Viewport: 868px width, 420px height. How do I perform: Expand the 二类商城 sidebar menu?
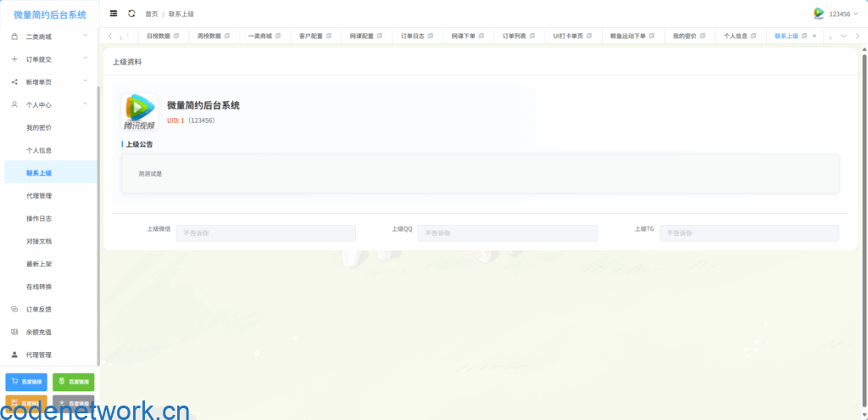51,36
